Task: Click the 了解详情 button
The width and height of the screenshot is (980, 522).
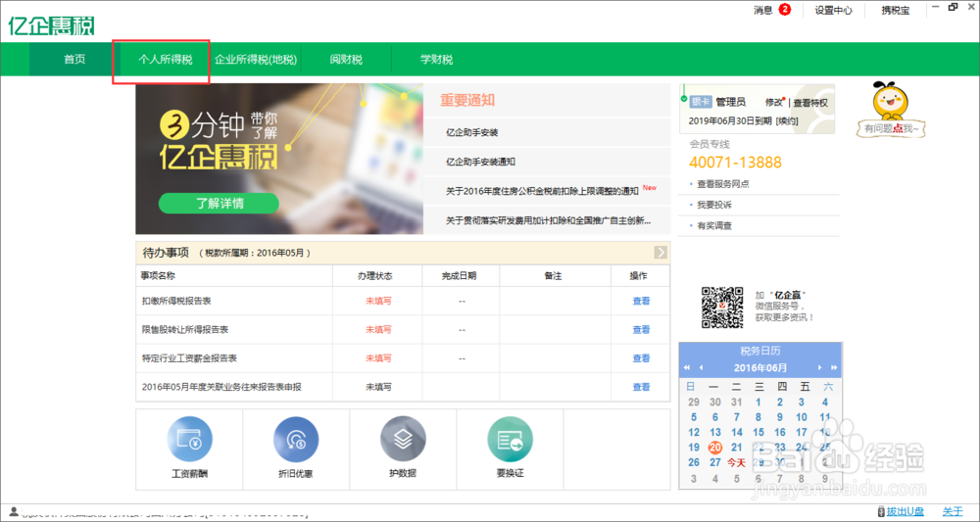Action: click(x=219, y=204)
